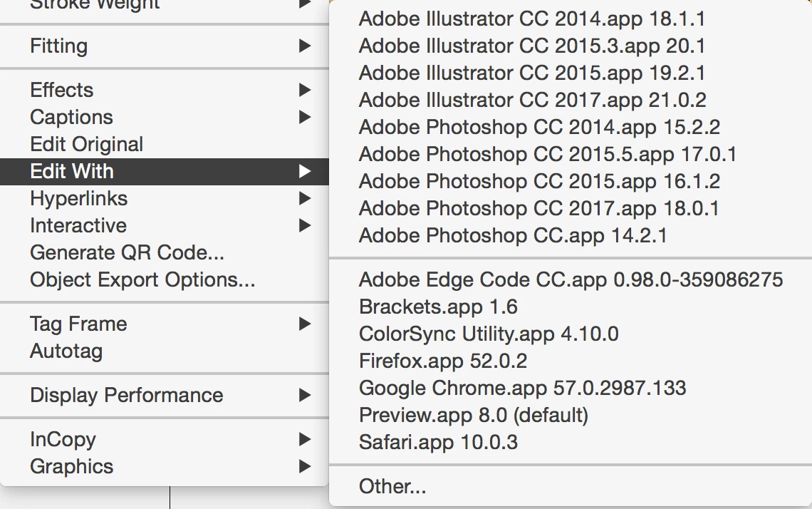Select Google Chrome.app from list
This screenshot has height=509, width=812.
[x=523, y=388]
